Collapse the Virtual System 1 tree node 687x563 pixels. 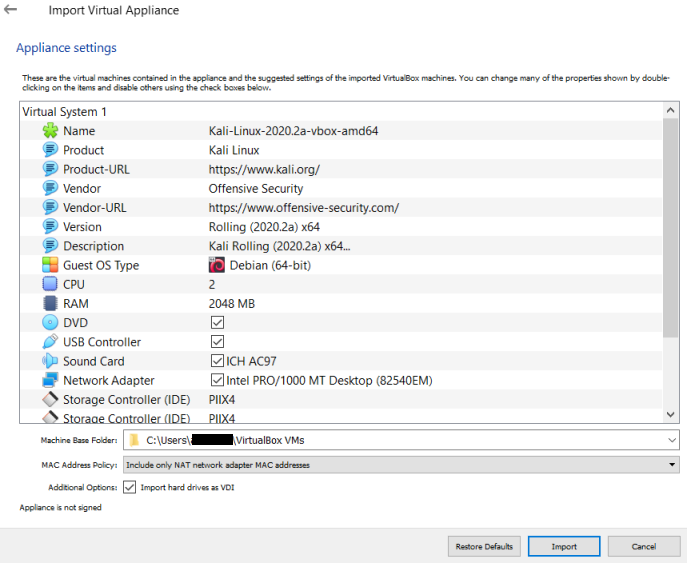pyautogui.click(x=64, y=112)
